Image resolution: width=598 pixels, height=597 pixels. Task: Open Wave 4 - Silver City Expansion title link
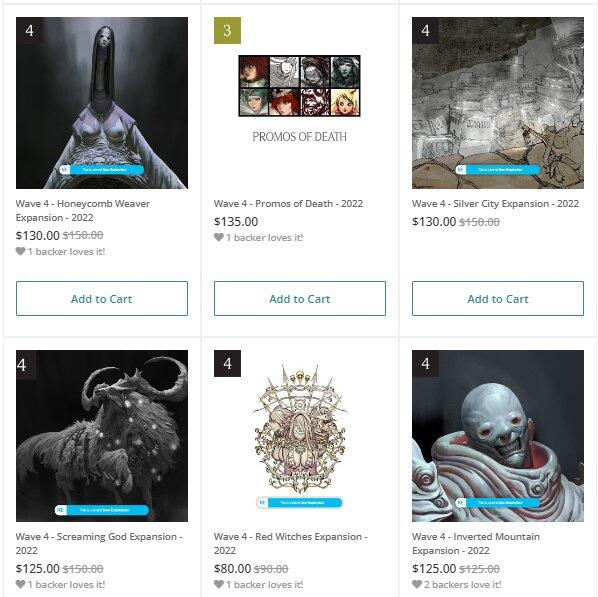(x=495, y=204)
